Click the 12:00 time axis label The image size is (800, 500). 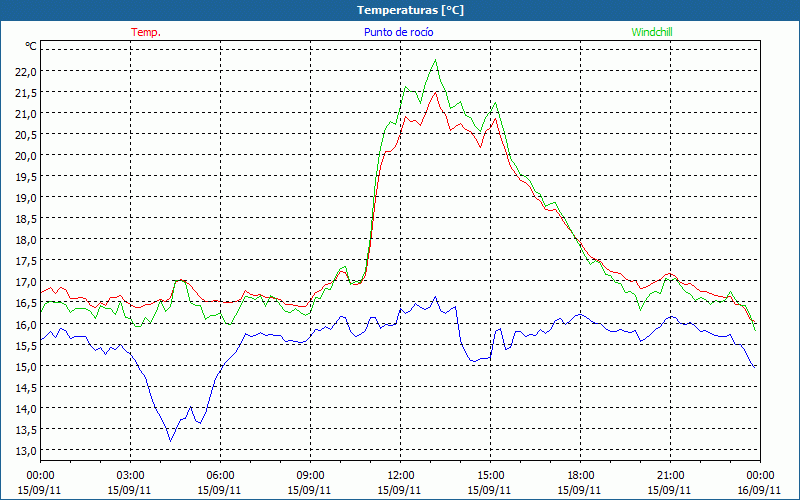point(401,476)
